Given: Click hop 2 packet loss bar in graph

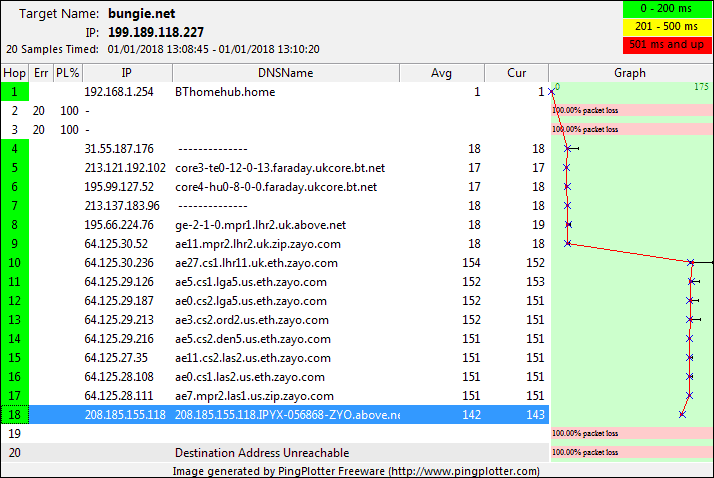Looking at the screenshot, I should (631, 110).
